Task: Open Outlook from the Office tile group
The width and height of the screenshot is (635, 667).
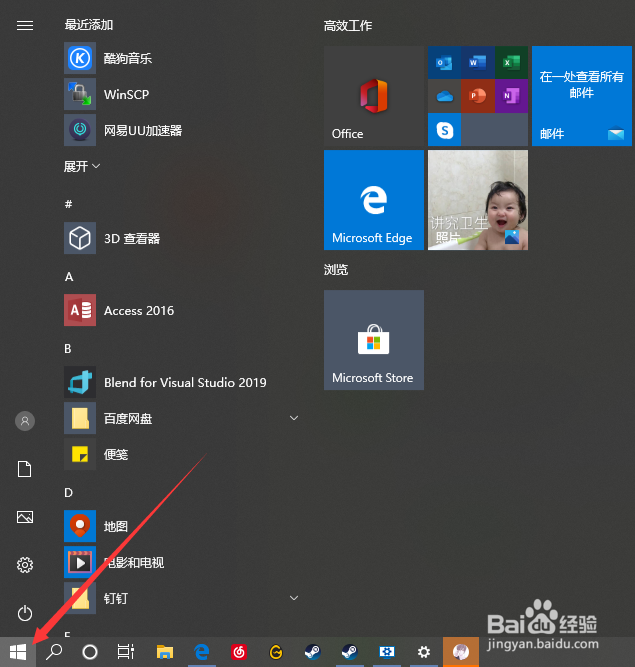Action: pyautogui.click(x=444, y=63)
